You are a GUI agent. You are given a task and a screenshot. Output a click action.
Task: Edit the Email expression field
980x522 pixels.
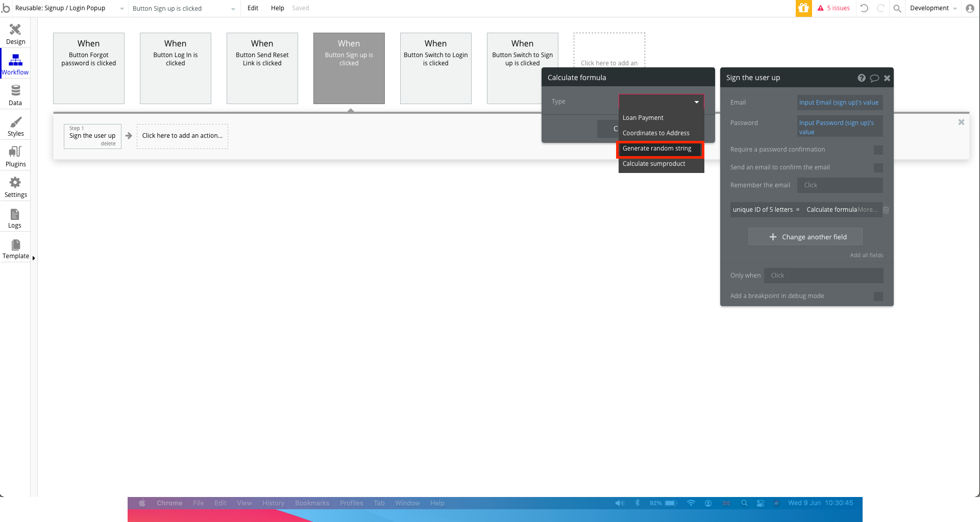click(x=840, y=103)
